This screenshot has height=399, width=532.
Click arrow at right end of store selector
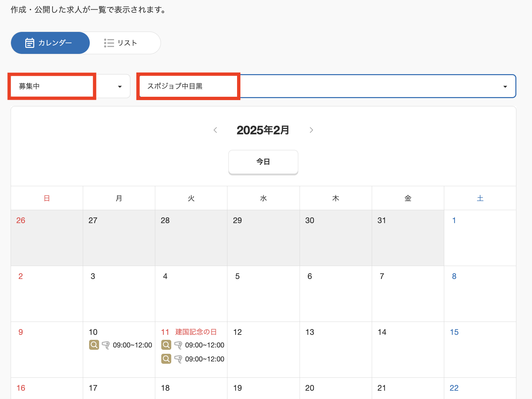pyautogui.click(x=505, y=86)
